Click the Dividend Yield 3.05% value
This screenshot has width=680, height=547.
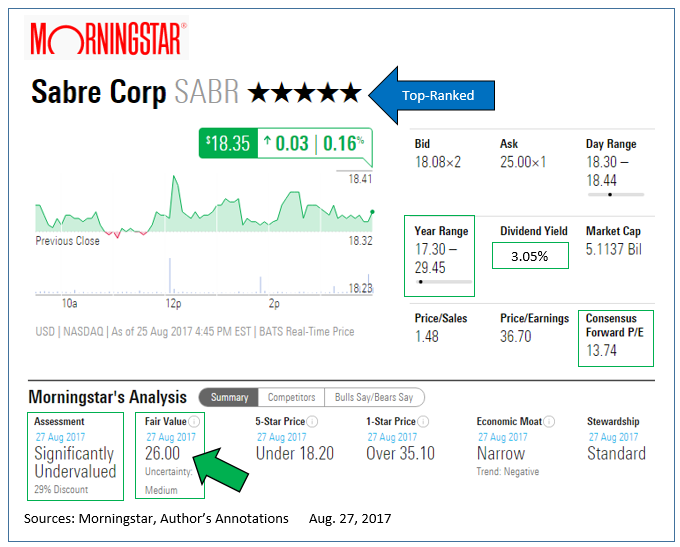530,256
